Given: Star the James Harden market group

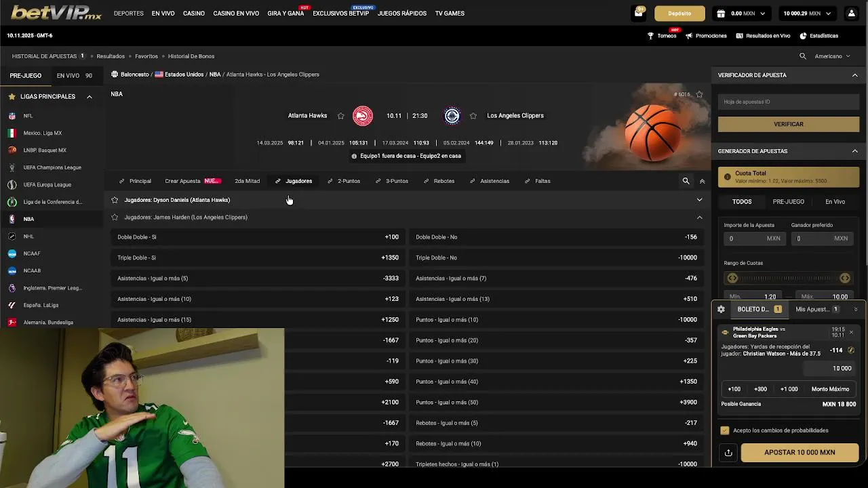Looking at the screenshot, I should point(115,218).
